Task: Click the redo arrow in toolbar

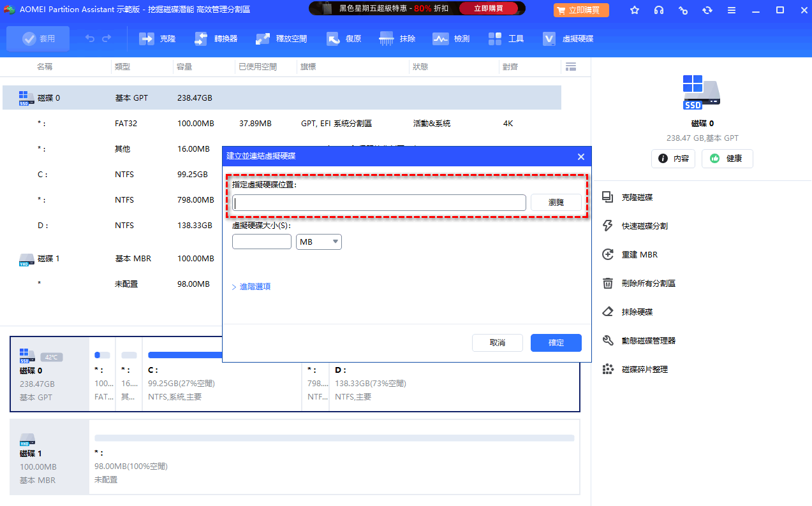Action: pos(107,39)
